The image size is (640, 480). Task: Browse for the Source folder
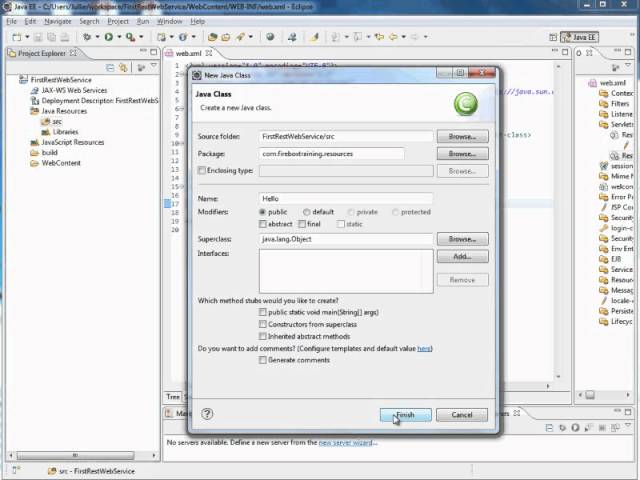[462, 136]
